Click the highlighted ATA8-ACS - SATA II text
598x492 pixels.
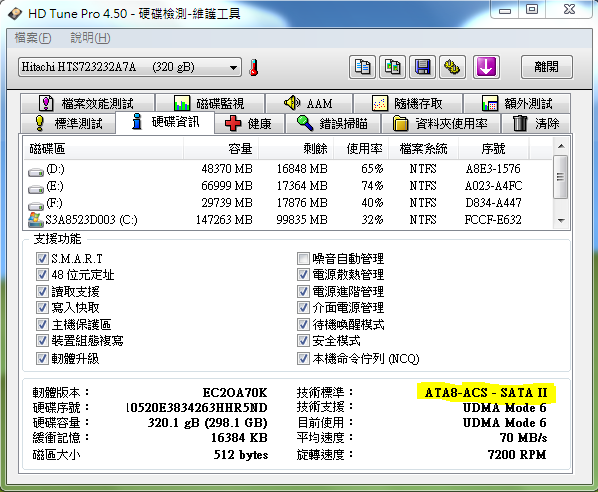[x=486, y=392]
